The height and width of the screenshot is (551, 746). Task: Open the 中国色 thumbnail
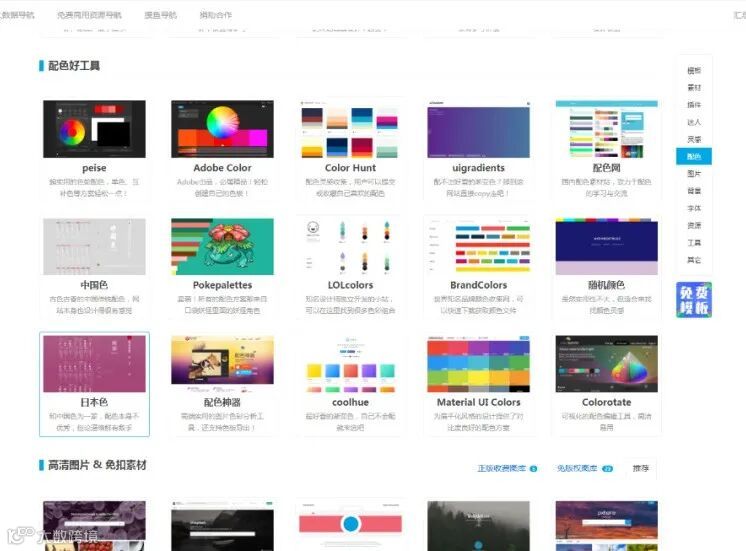pos(94,246)
